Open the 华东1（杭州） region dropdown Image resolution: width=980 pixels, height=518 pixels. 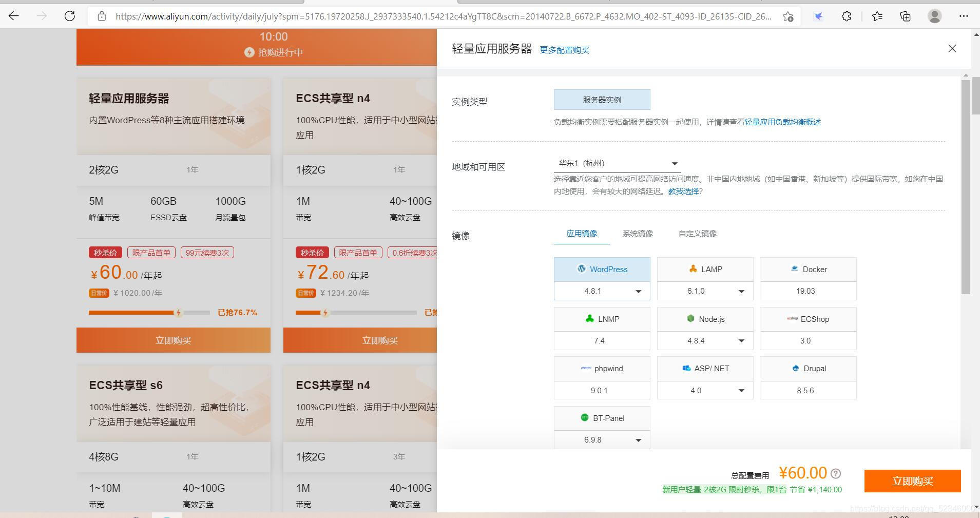pos(618,163)
